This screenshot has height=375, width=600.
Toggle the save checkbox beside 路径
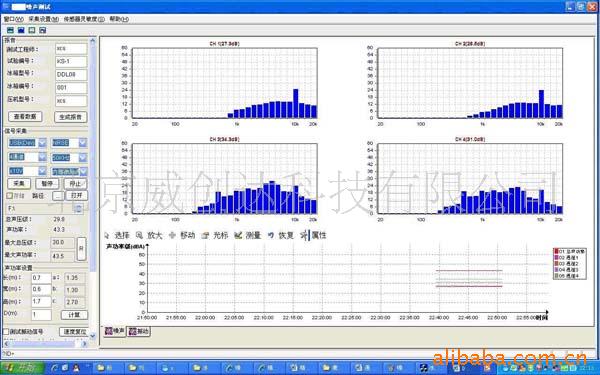pos(10,196)
